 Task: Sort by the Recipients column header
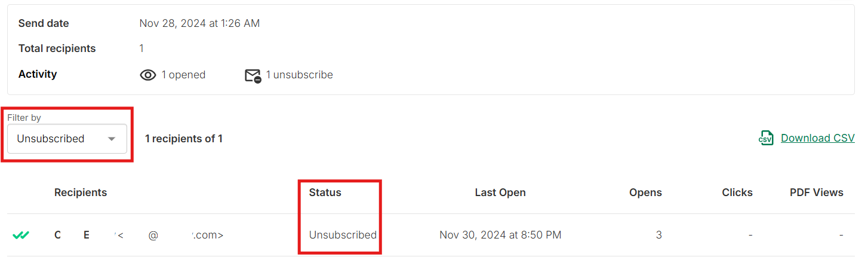81,192
